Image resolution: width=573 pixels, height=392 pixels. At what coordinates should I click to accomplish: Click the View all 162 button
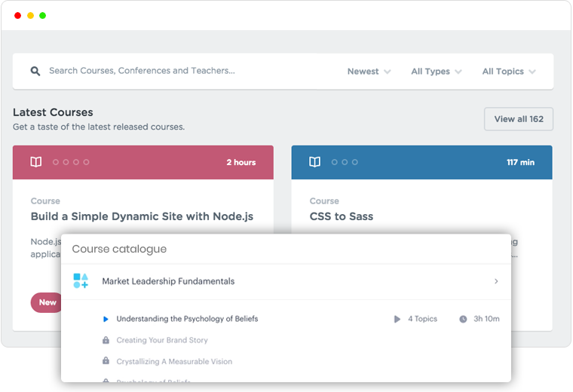tap(519, 119)
